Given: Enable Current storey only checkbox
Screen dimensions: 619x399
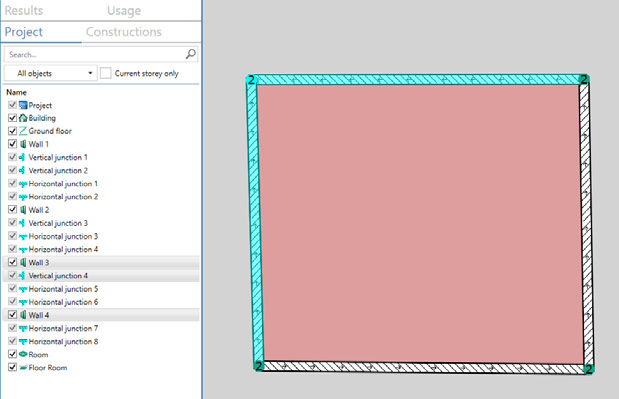Looking at the screenshot, I should click(x=105, y=73).
